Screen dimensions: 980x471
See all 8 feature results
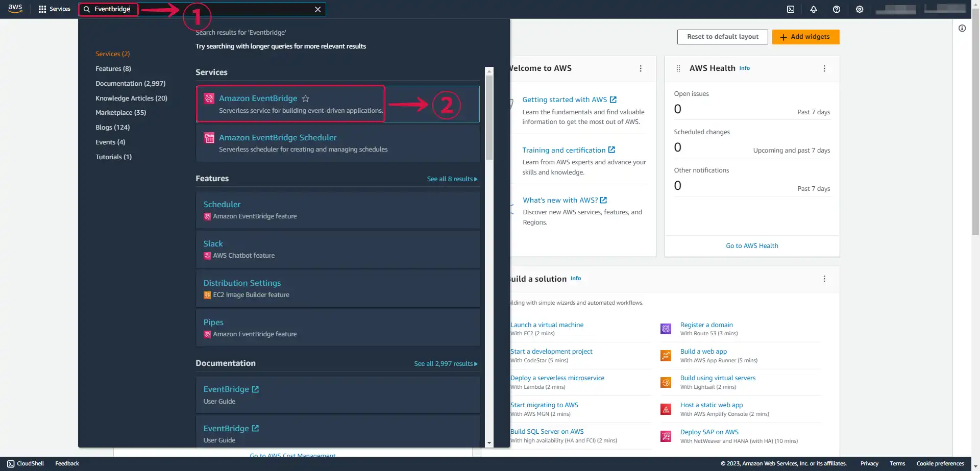tap(452, 179)
